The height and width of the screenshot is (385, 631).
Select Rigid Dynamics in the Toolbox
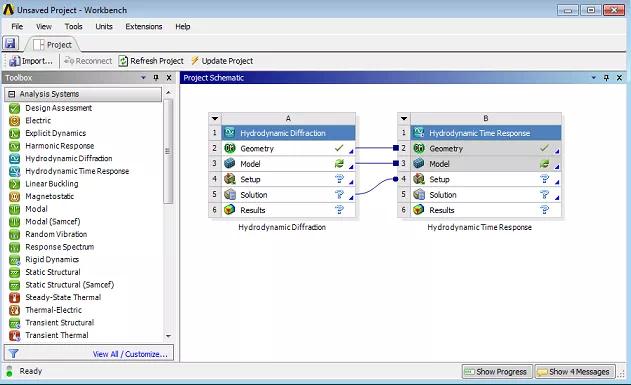44,259
